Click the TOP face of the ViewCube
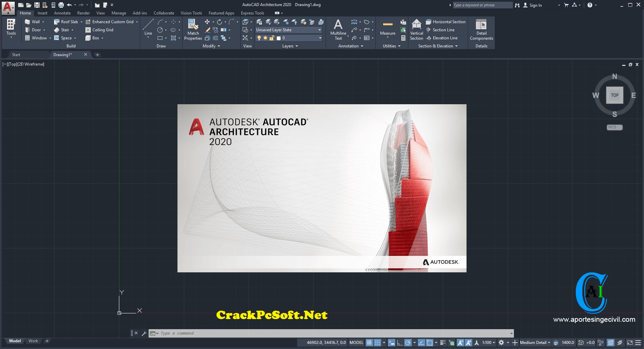The image size is (644, 349). (615, 95)
